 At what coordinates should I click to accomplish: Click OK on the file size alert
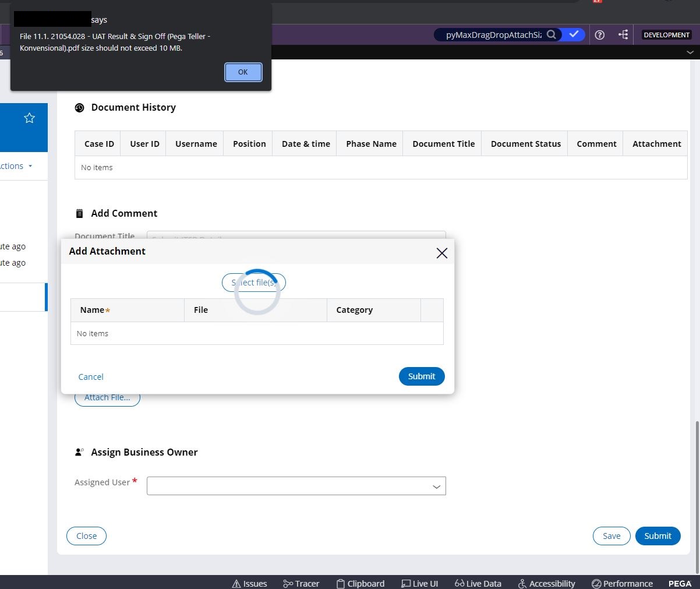click(243, 72)
